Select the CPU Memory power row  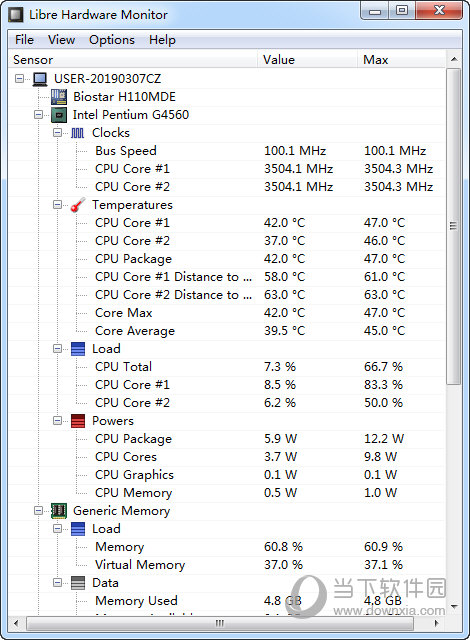click(x=227, y=493)
